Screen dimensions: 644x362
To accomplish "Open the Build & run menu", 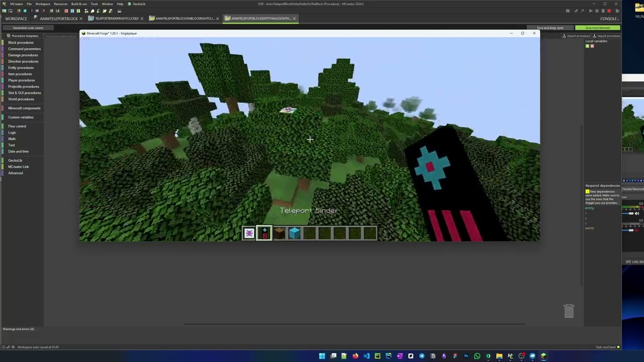I will [x=79, y=4].
